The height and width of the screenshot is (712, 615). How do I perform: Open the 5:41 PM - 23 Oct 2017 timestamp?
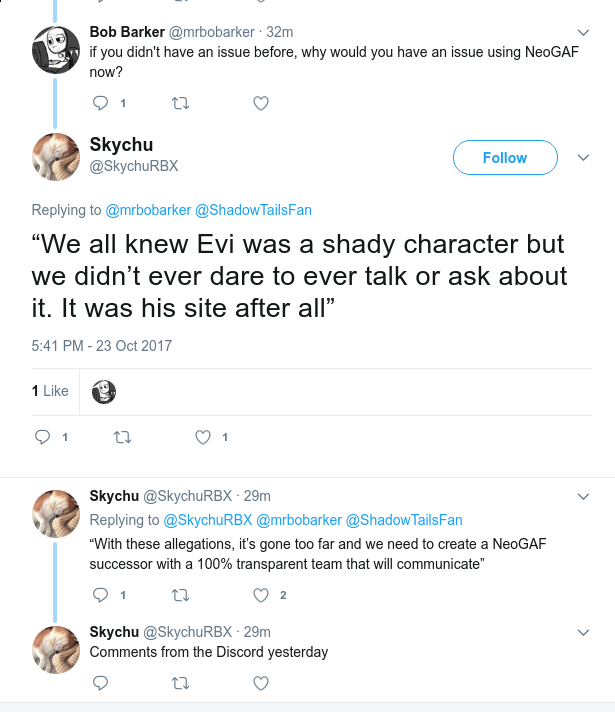tap(102, 346)
